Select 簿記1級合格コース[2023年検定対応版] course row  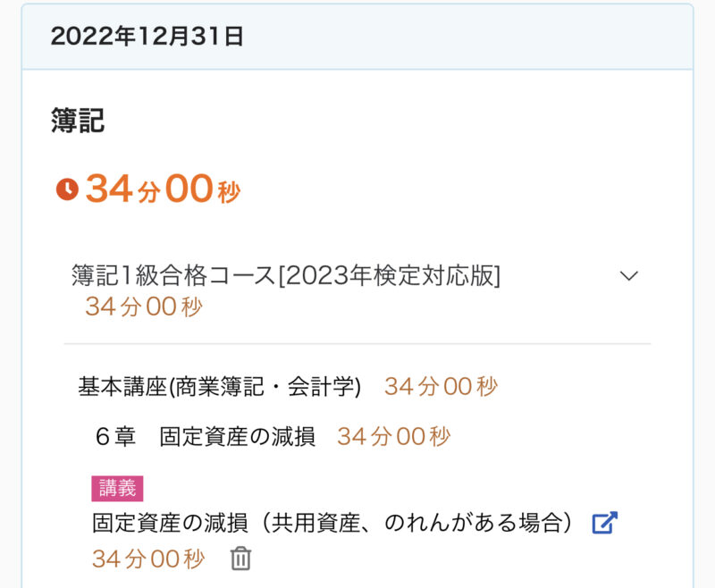(x=286, y=276)
